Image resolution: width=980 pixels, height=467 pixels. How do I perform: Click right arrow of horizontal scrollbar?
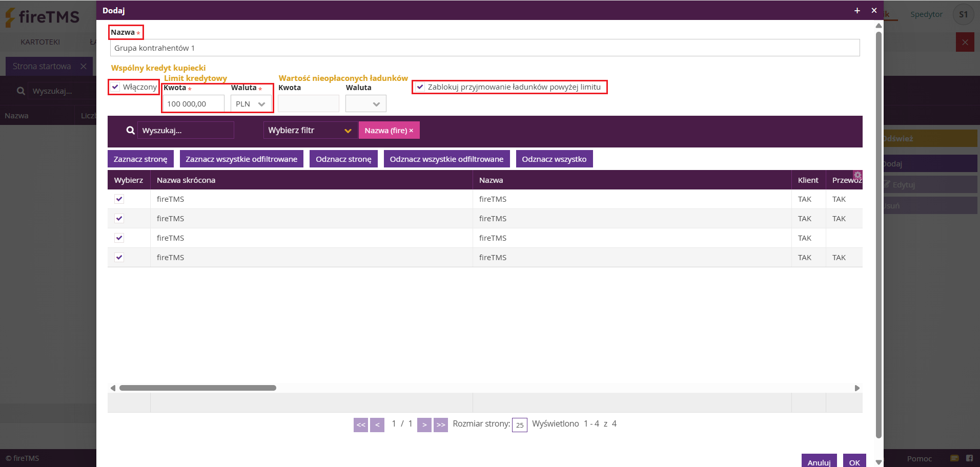point(857,388)
